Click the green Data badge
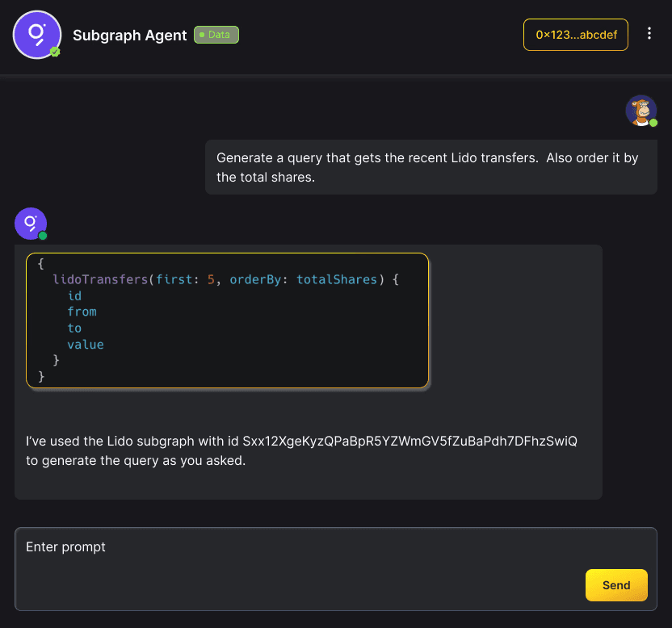The height and width of the screenshot is (628, 672). (x=216, y=35)
